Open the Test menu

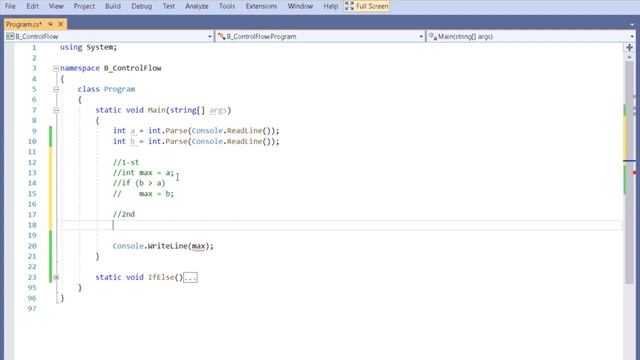click(x=169, y=6)
